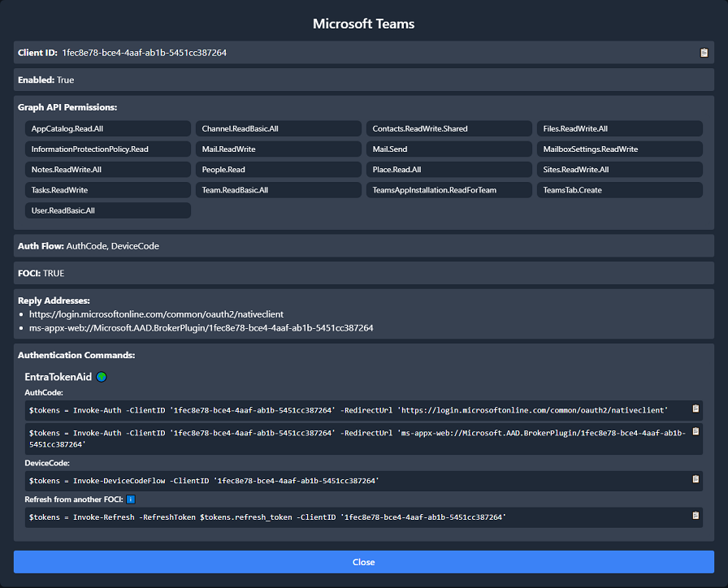Click the Invoke-DeviceCodeFlow command text
The width and height of the screenshot is (728, 588).
[x=204, y=481]
